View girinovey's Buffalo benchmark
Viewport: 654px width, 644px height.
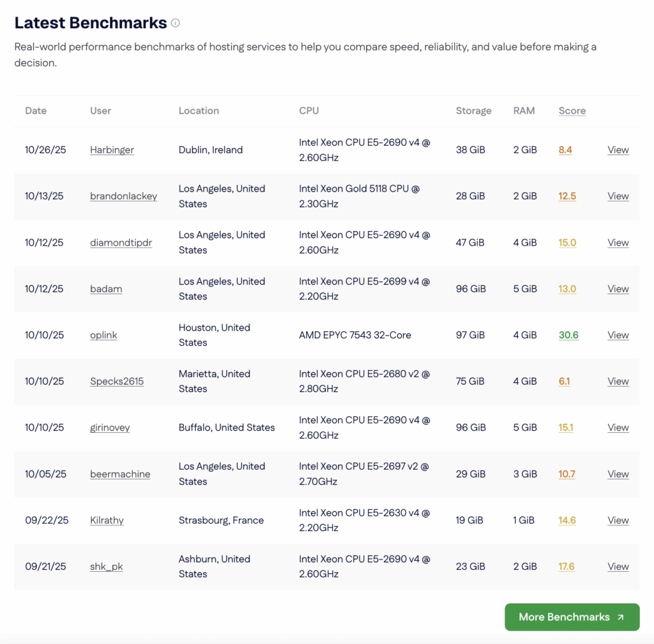[618, 427]
